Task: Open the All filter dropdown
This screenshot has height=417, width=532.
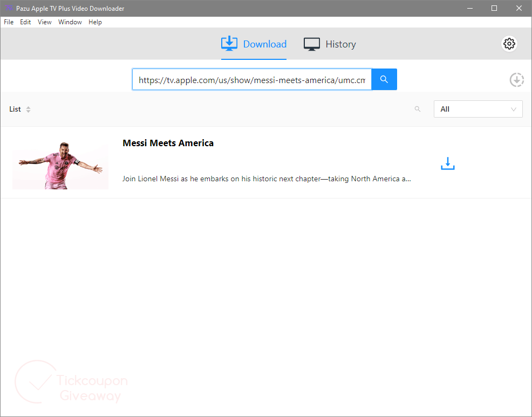Action: [478, 110]
